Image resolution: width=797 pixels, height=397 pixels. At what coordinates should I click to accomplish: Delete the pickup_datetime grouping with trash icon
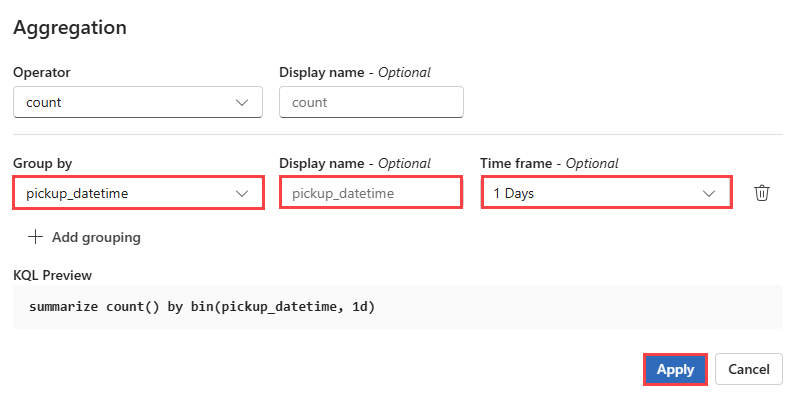pyautogui.click(x=761, y=193)
